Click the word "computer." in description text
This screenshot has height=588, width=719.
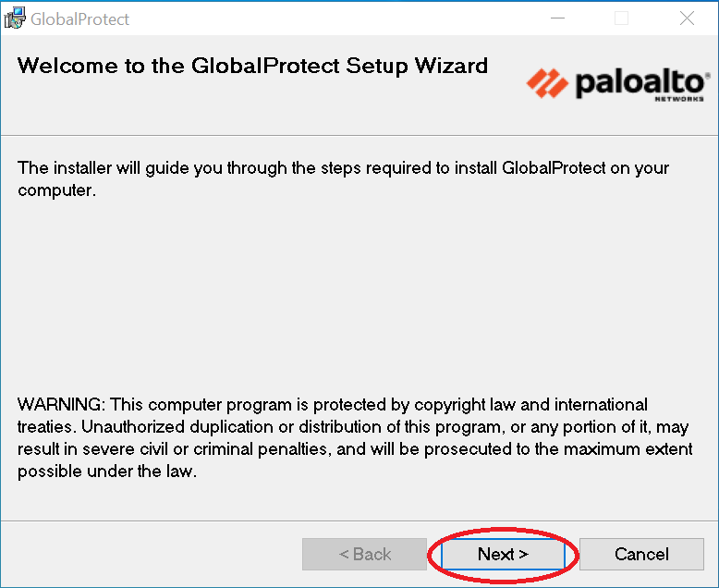pyautogui.click(x=56, y=190)
